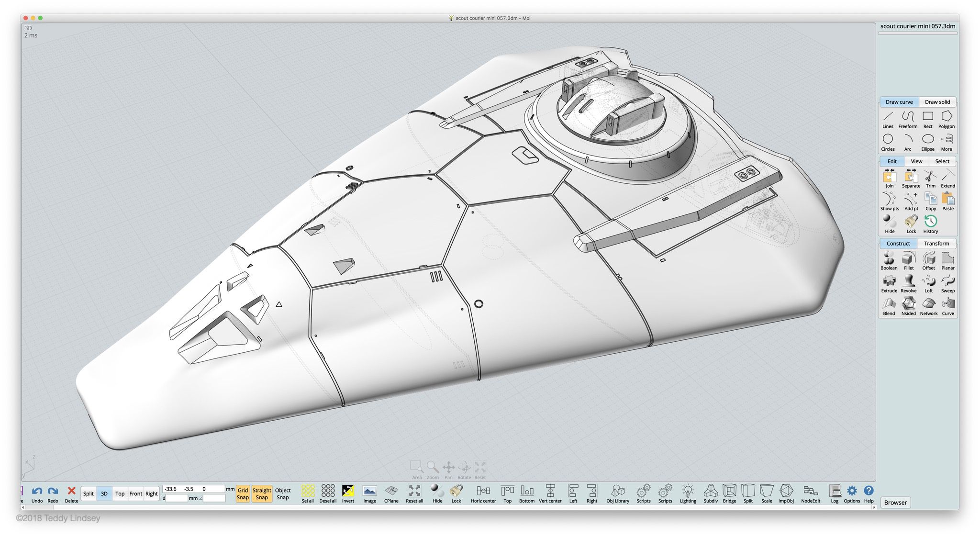Click Copy in Edit palette
Viewport: 980px width, 537px height.
931,201
